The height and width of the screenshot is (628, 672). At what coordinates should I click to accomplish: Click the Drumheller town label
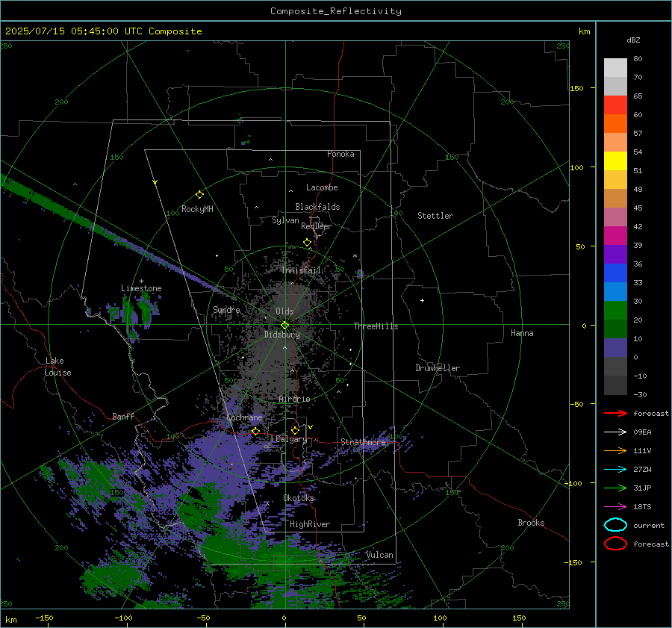pos(438,368)
